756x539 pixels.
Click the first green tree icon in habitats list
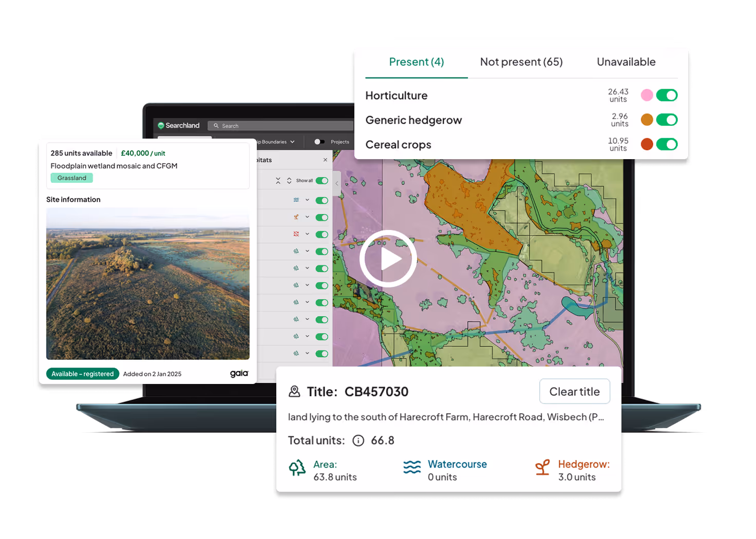296,251
